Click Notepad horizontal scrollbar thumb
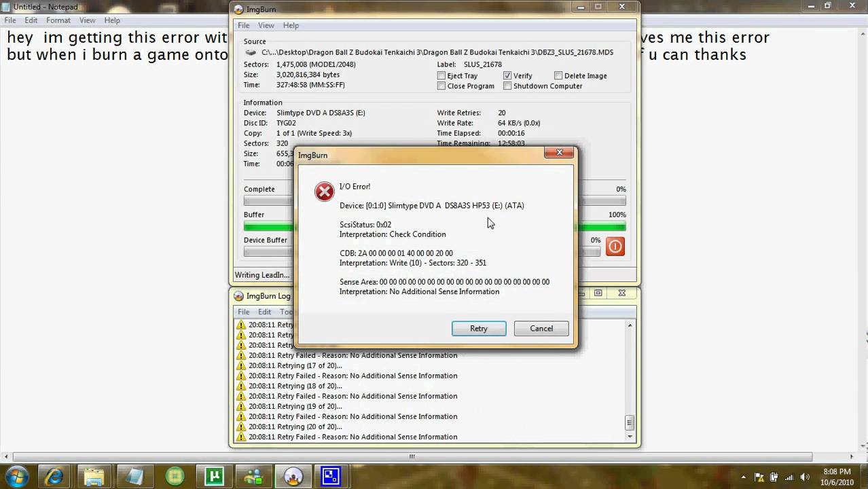Viewport: 868px width, 489px height. point(412,457)
